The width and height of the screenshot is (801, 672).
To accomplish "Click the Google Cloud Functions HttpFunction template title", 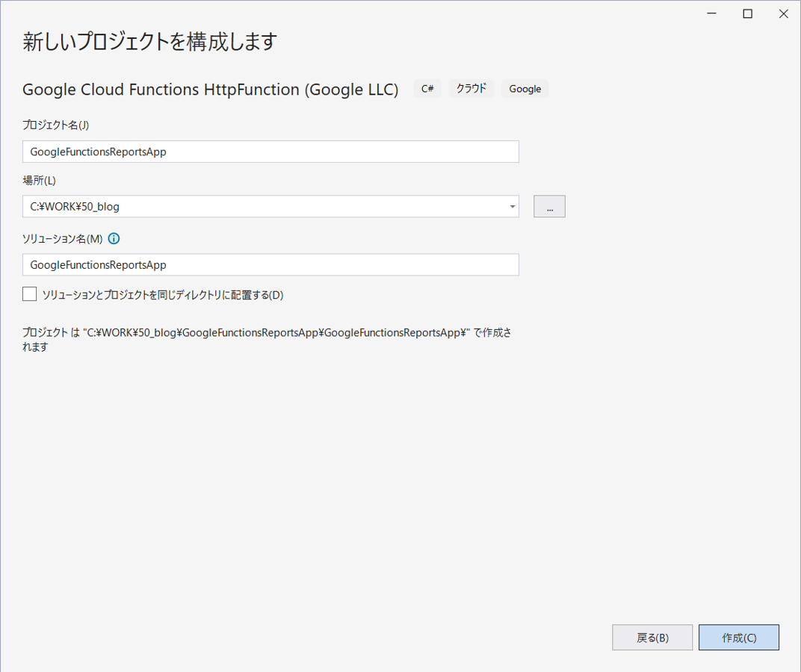I will coord(211,90).
